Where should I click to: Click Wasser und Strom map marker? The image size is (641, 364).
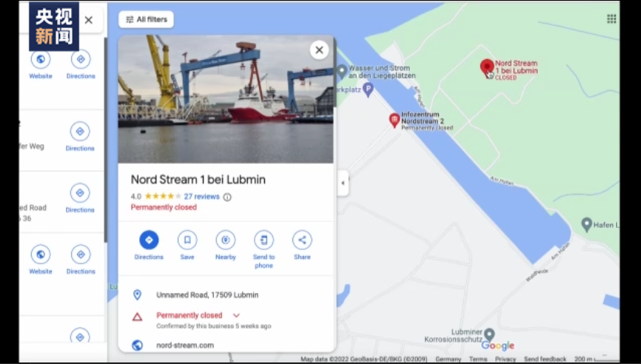(x=342, y=72)
